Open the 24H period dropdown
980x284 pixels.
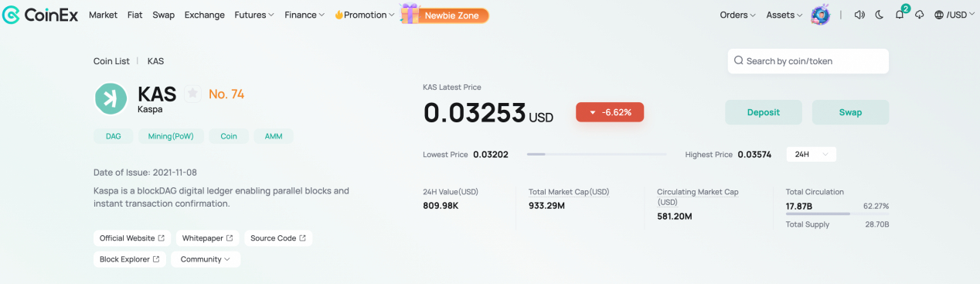tap(811, 154)
